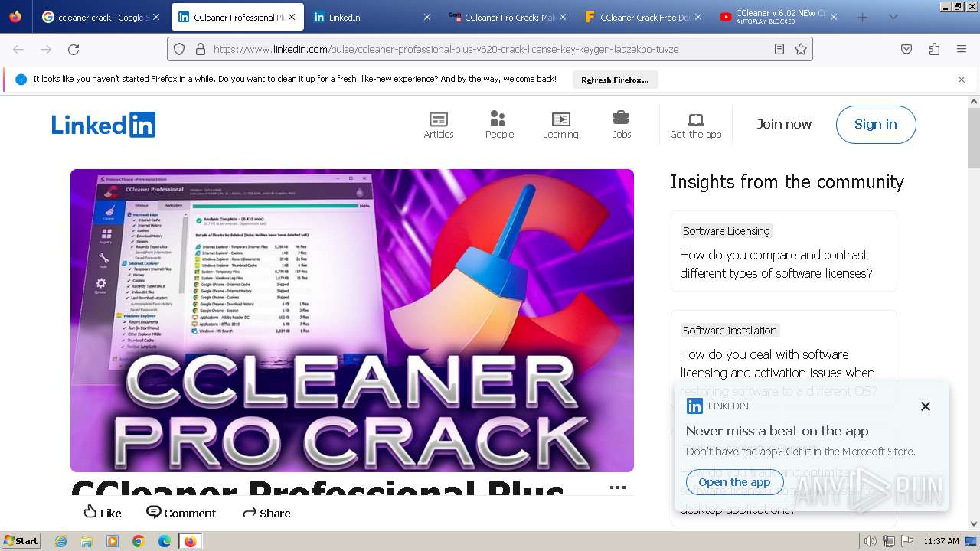Click the Sign in button
Image resolution: width=980 pixels, height=551 pixels.
click(876, 125)
